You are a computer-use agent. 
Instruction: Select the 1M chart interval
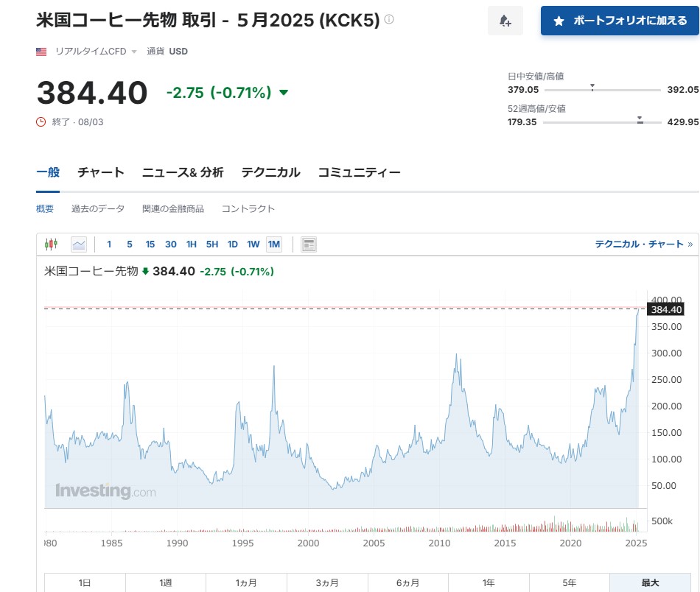[274, 244]
